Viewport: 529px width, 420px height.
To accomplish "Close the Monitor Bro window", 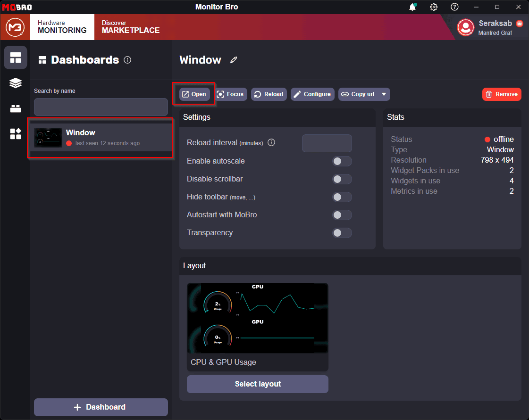I will tap(518, 7).
